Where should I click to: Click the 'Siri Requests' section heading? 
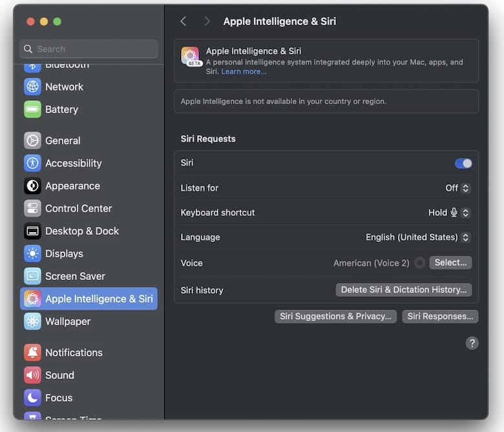(208, 139)
